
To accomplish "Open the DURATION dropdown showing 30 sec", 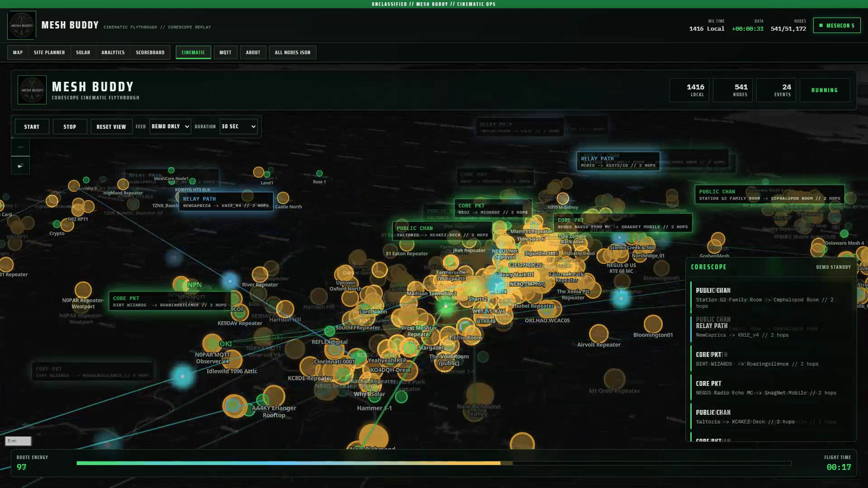I will 239,127.
